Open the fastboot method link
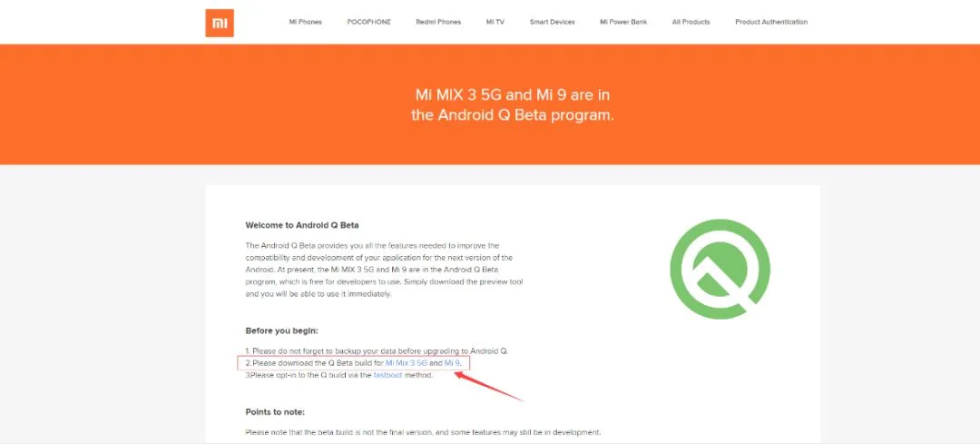 (387, 375)
